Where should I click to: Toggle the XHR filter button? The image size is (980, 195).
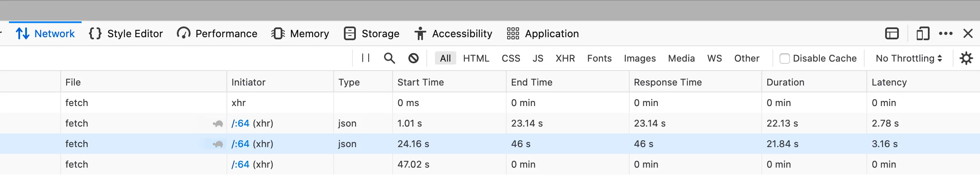[565, 58]
